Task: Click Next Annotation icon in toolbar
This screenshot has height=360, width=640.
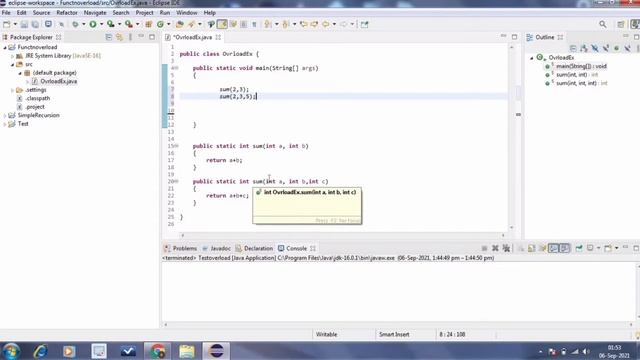Action: (x=268, y=24)
